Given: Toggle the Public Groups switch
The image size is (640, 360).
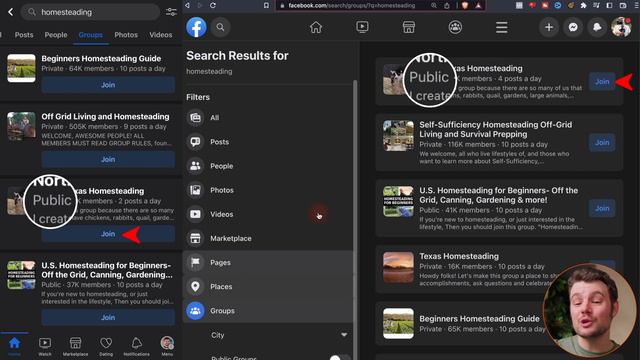Looking at the screenshot, I should [339, 357].
